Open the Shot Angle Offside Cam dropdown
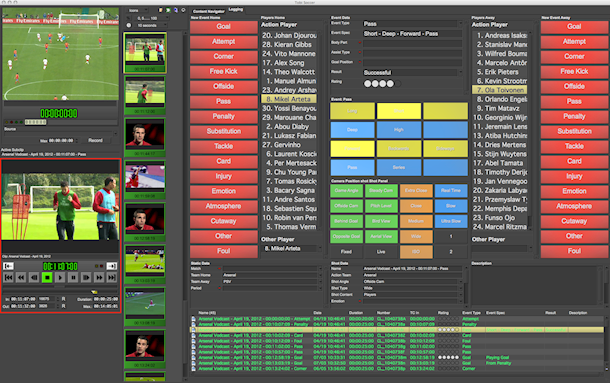This screenshot has height=383, width=610. (412, 281)
